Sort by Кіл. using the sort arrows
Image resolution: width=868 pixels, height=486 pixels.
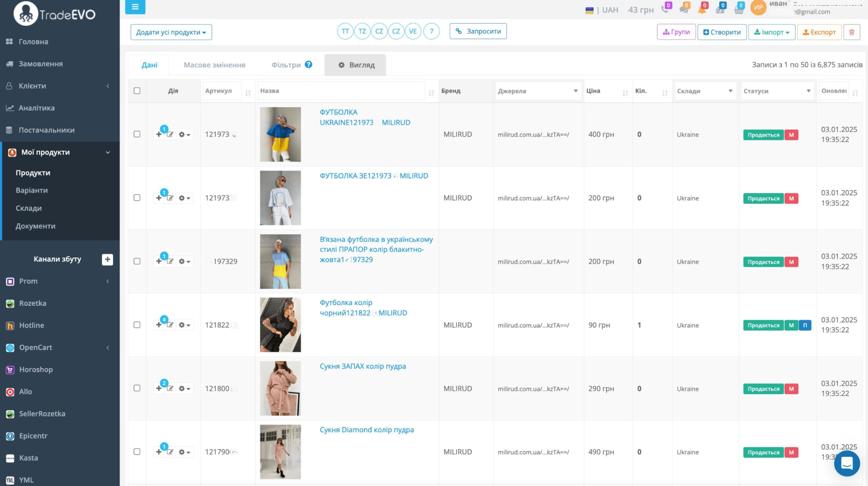click(665, 93)
